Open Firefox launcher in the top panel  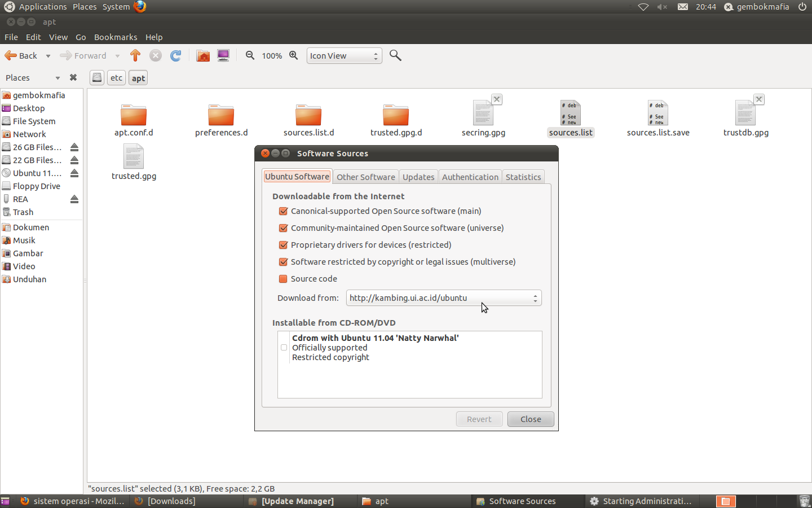pyautogui.click(x=140, y=6)
